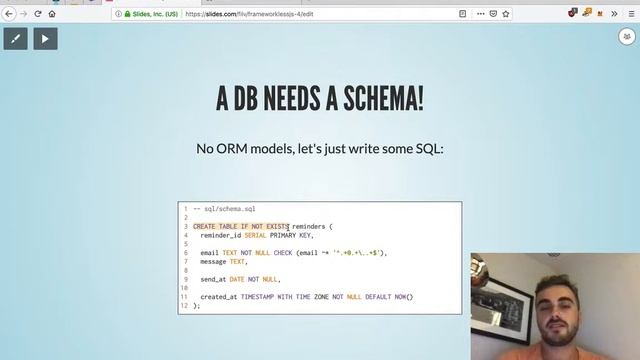Click the green padlock security icon
The image size is (640, 360).
(x=127, y=14)
